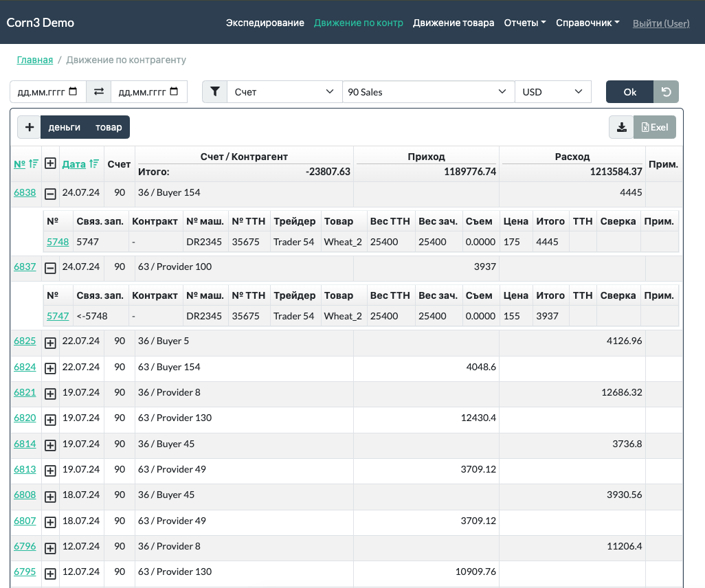Toggle the деньги view button
705x588 pixels.
65,127
